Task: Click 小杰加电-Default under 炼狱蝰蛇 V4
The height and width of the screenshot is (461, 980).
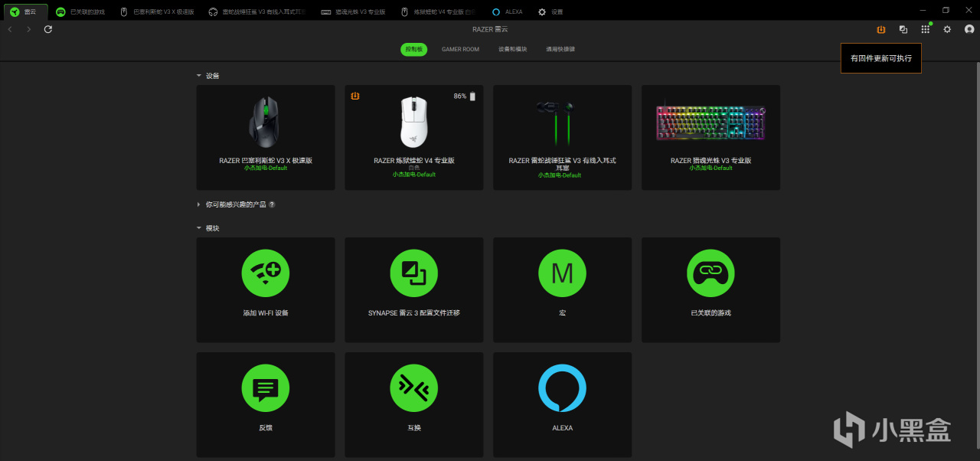Action: click(x=414, y=175)
